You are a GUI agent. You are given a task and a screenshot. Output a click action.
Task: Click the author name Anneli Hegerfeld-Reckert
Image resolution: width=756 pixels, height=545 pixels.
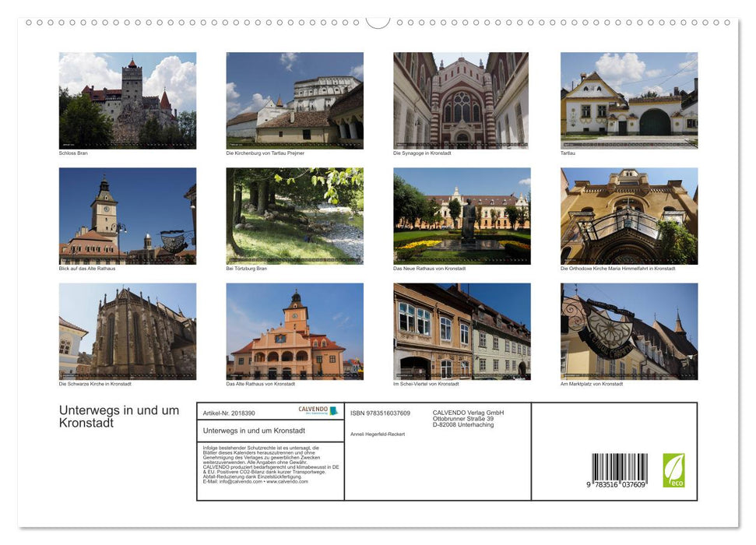pyautogui.click(x=377, y=434)
